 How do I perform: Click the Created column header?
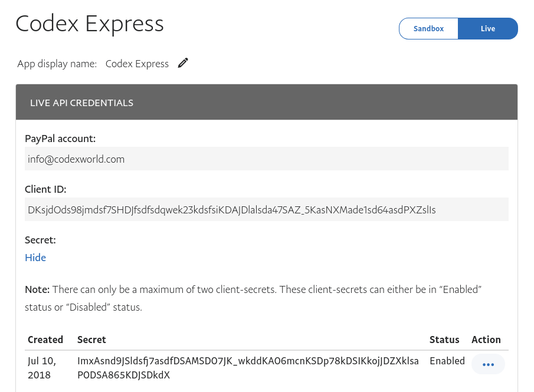pyautogui.click(x=45, y=340)
